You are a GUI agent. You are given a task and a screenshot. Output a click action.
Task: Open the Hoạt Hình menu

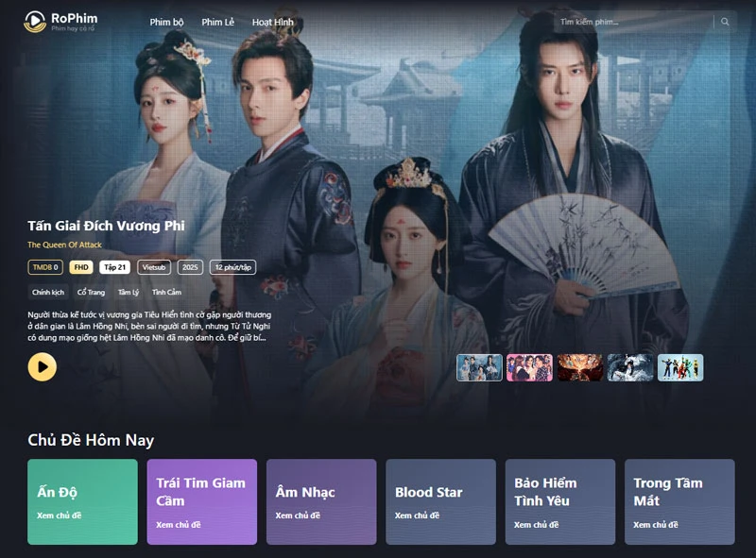tap(272, 22)
